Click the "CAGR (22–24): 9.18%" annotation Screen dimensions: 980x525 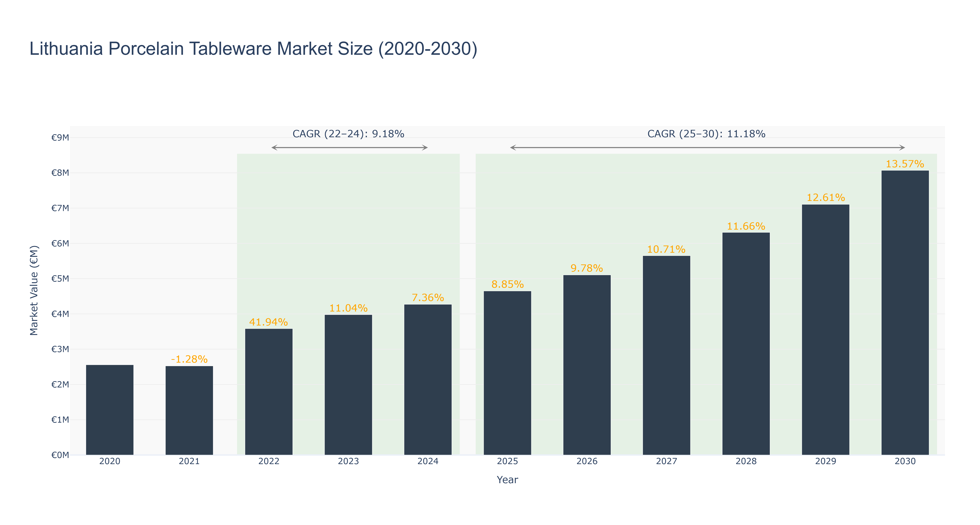tap(348, 134)
